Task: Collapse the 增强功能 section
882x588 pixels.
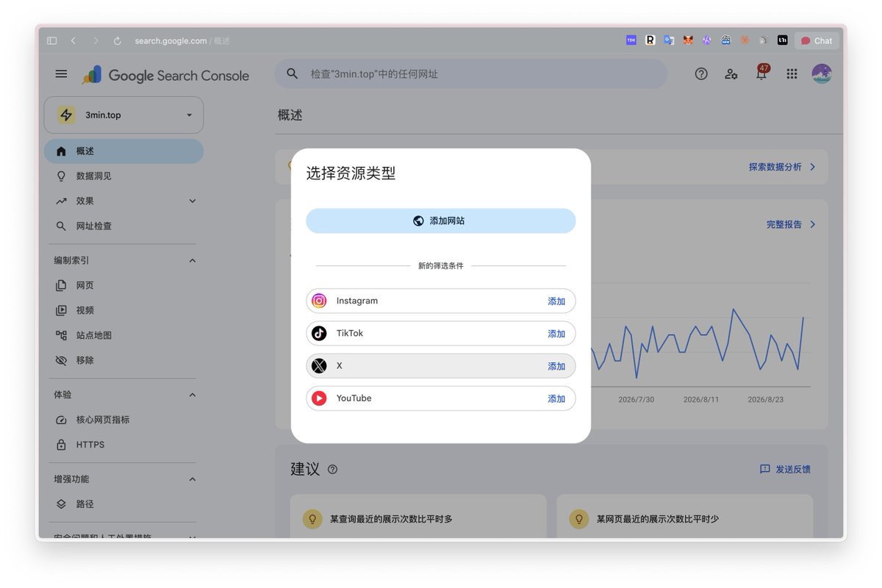Action: point(193,479)
